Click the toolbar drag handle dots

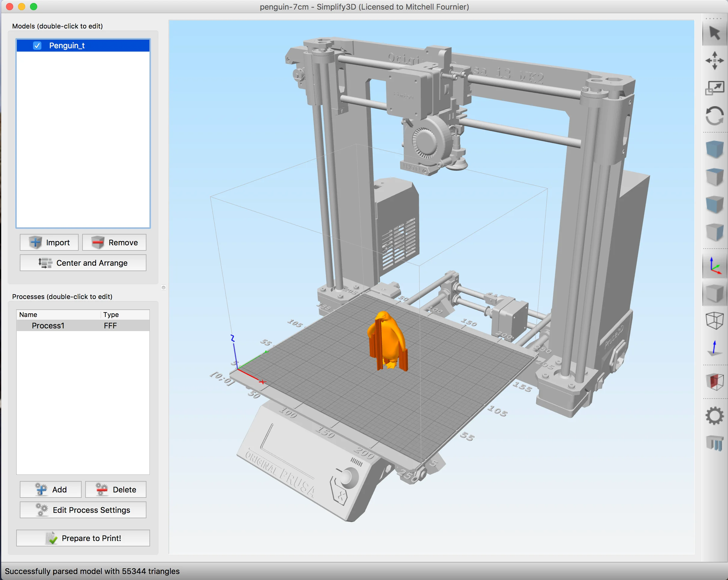(x=714, y=19)
